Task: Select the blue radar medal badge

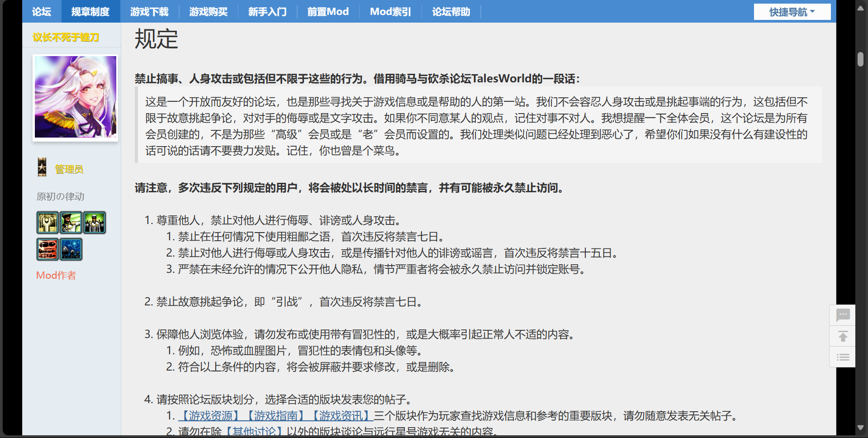Action: 71,249
